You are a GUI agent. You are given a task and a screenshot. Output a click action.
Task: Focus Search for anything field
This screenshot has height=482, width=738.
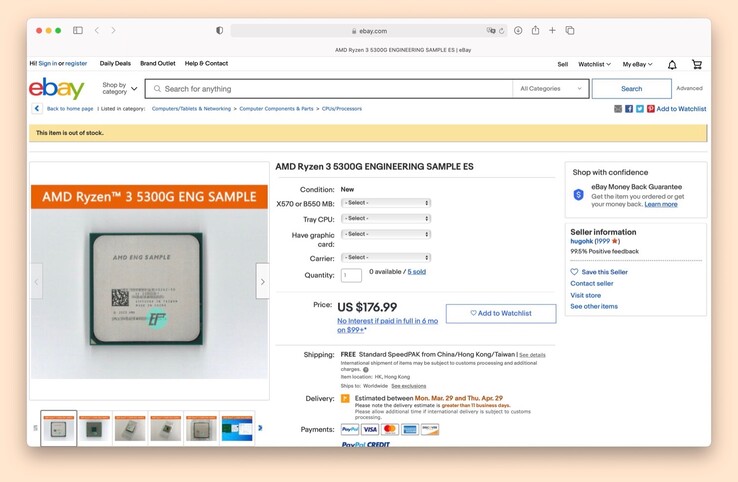pyautogui.click(x=329, y=88)
